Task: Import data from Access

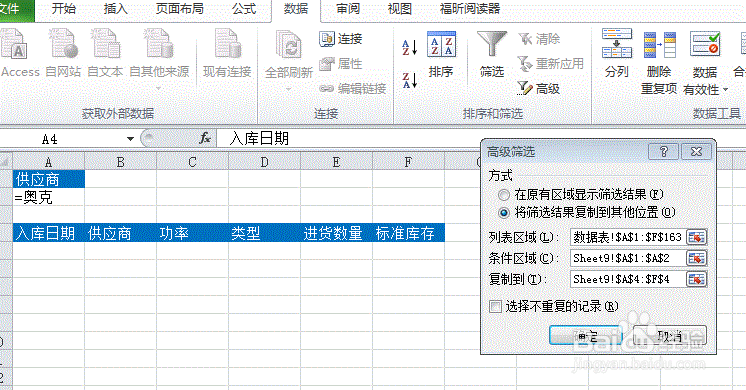Action: tap(19, 53)
